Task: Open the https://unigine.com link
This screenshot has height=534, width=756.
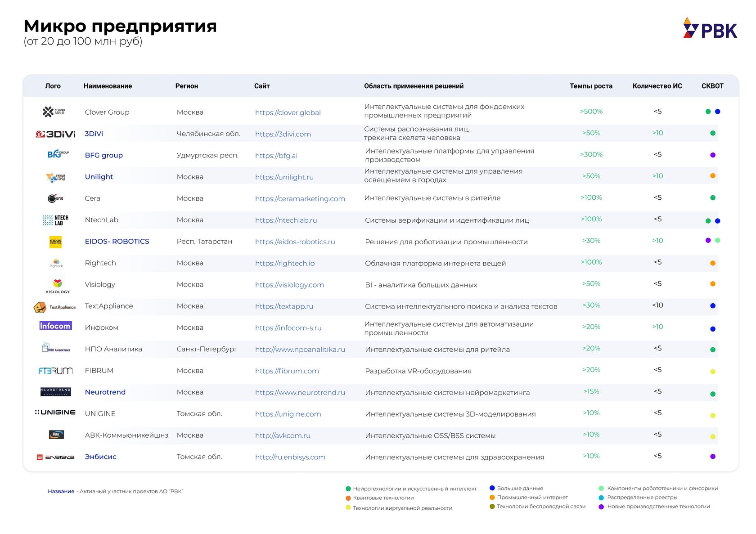Action: 288,414
